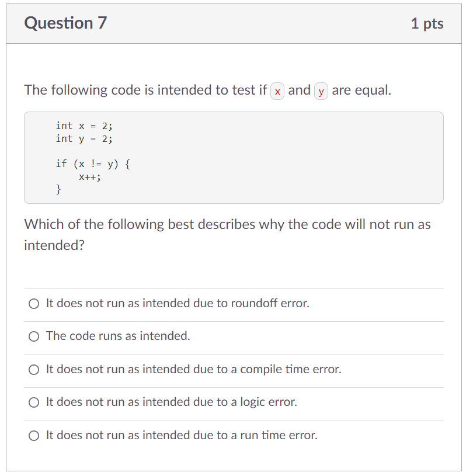The image size is (466, 476).
Task: Click the 'compile time error' answer label
Action: 194,369
